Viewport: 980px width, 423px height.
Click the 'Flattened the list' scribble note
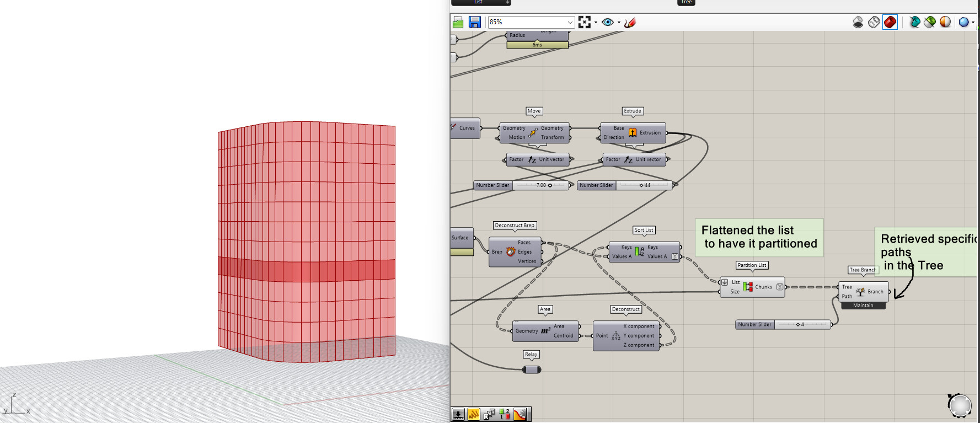pyautogui.click(x=759, y=237)
